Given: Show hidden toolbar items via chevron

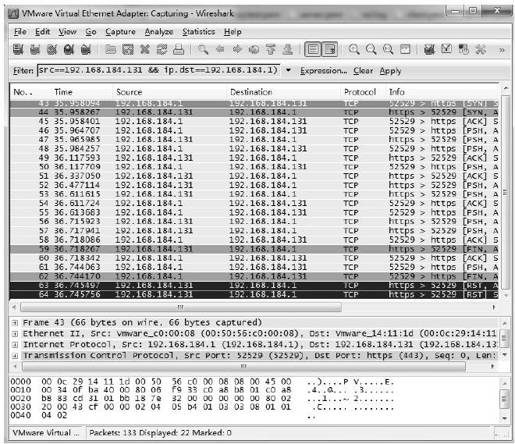Looking at the screenshot, I should coord(501,50).
